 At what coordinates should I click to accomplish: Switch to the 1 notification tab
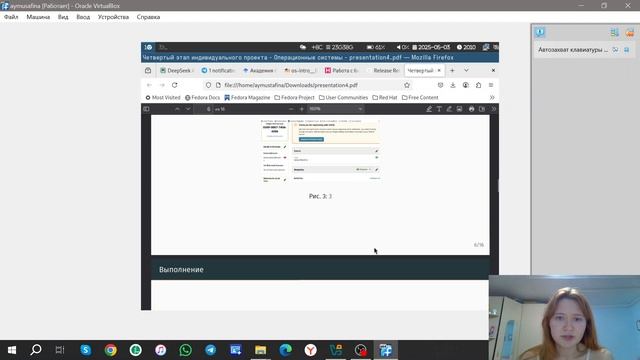(x=218, y=71)
